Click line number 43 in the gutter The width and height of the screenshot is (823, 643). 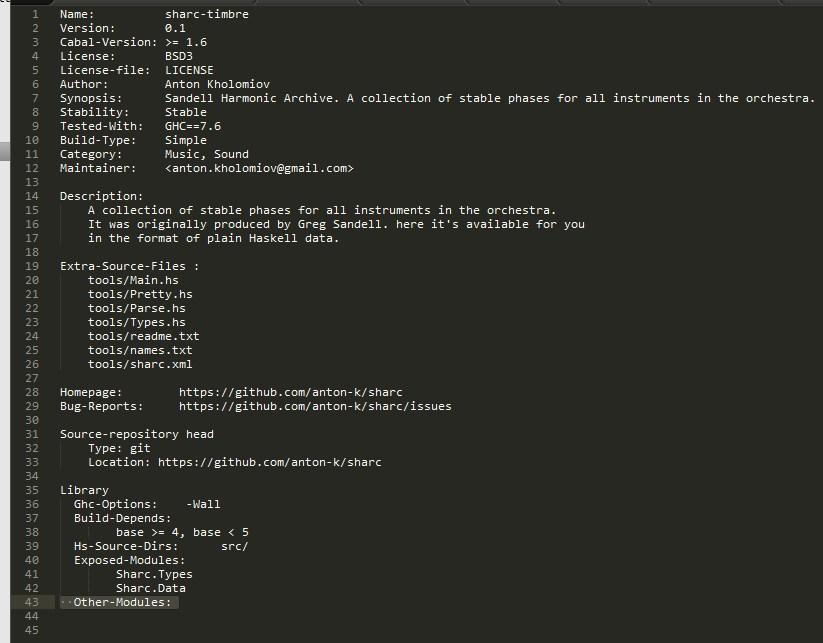(32, 602)
